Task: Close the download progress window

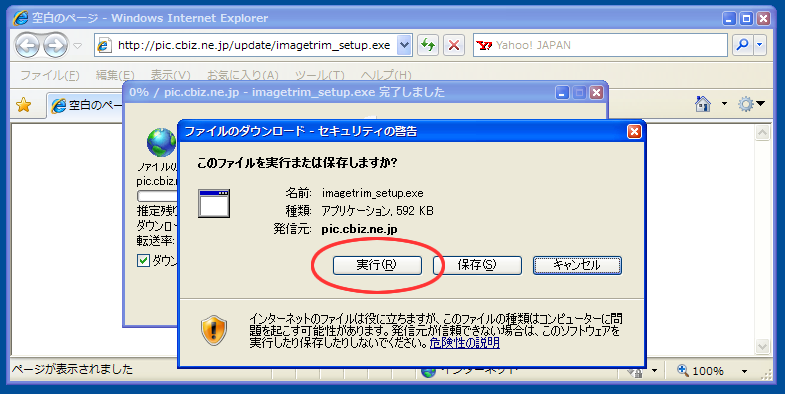Action: click(x=596, y=93)
